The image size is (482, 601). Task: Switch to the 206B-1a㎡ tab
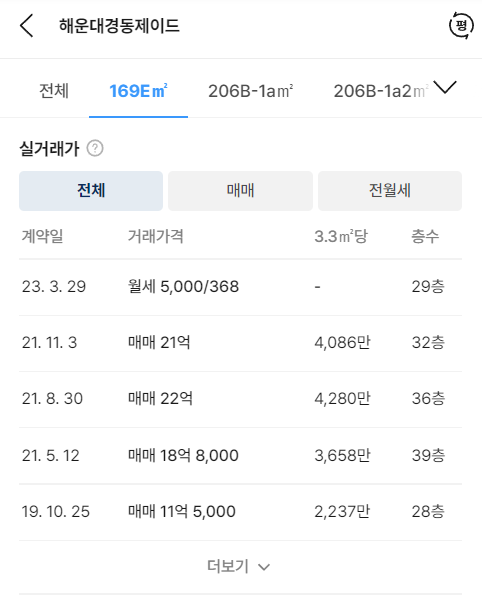coord(251,91)
